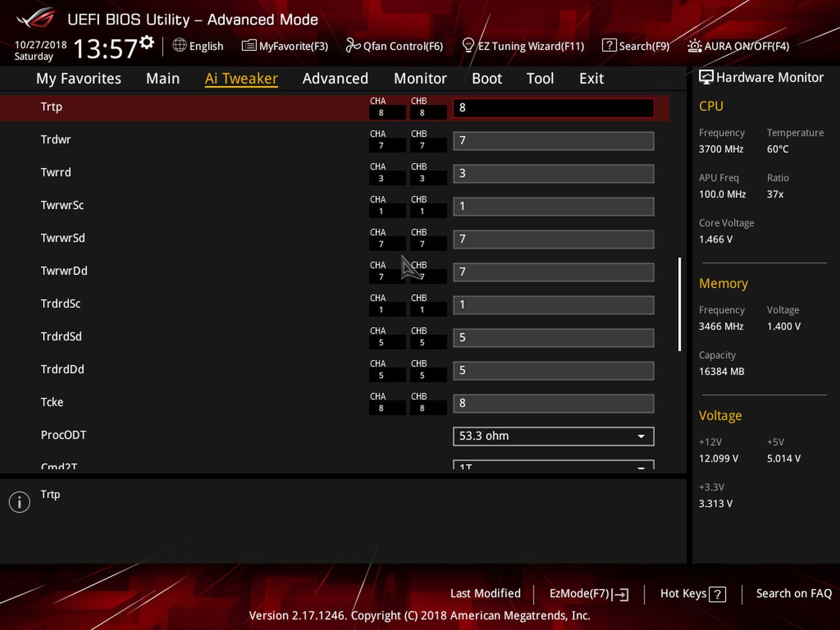Click the Twrrd value input field
This screenshot has width=840, height=630.
click(553, 174)
